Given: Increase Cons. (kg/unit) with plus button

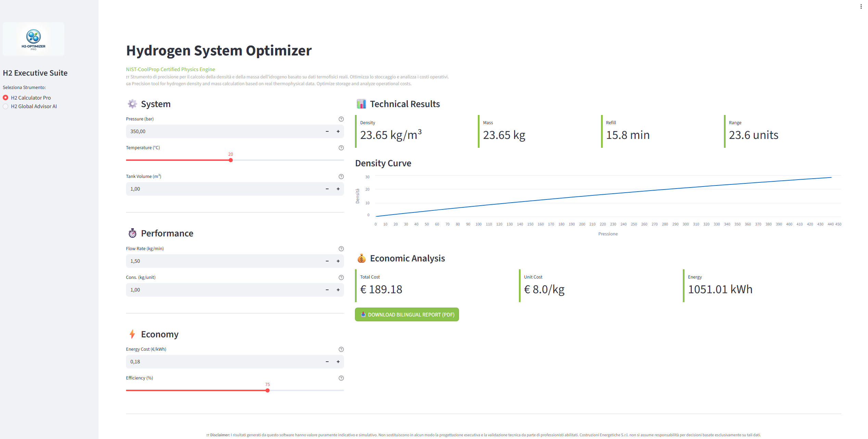Looking at the screenshot, I should click(x=338, y=290).
